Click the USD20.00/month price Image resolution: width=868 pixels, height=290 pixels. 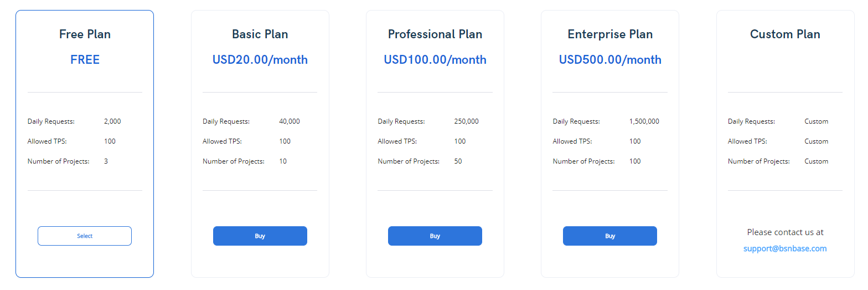[x=260, y=59]
